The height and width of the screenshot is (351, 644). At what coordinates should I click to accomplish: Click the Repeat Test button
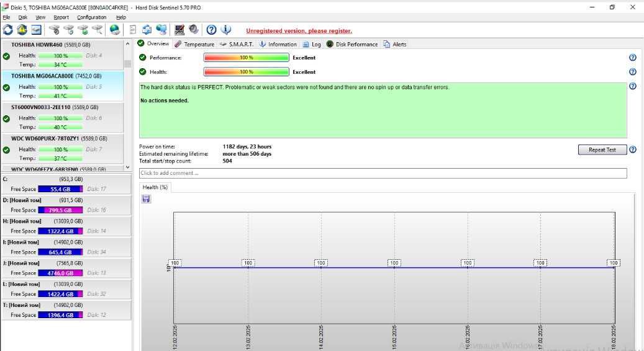(x=602, y=149)
